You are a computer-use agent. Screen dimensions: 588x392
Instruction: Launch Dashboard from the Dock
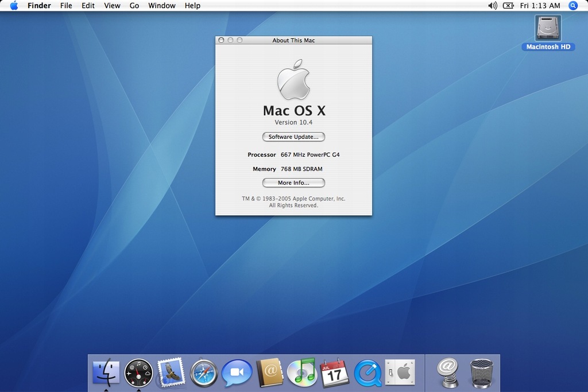point(138,373)
